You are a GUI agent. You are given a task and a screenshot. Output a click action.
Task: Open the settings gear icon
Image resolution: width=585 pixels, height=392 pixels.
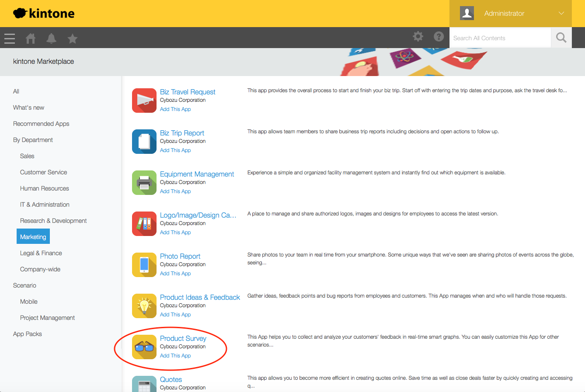pos(418,37)
